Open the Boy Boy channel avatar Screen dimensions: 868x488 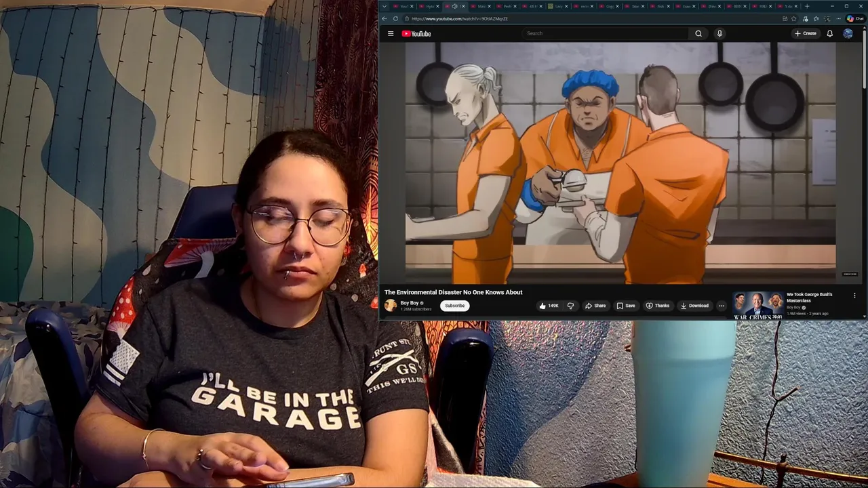click(391, 306)
